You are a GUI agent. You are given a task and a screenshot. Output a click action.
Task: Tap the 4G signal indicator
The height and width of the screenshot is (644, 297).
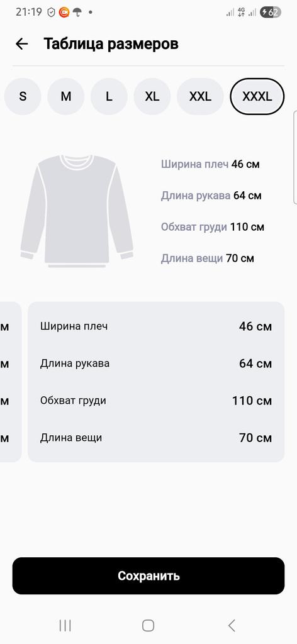[241, 13]
